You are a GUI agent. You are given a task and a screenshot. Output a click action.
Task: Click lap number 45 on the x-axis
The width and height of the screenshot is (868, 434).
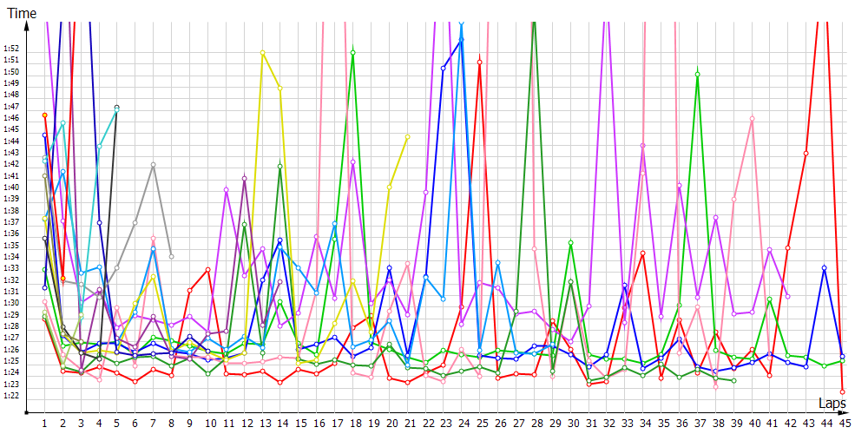pyautogui.click(x=843, y=424)
